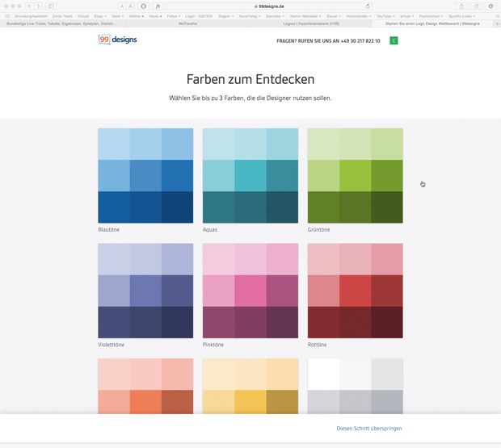Switch to the WeTransfer tab

187,23
